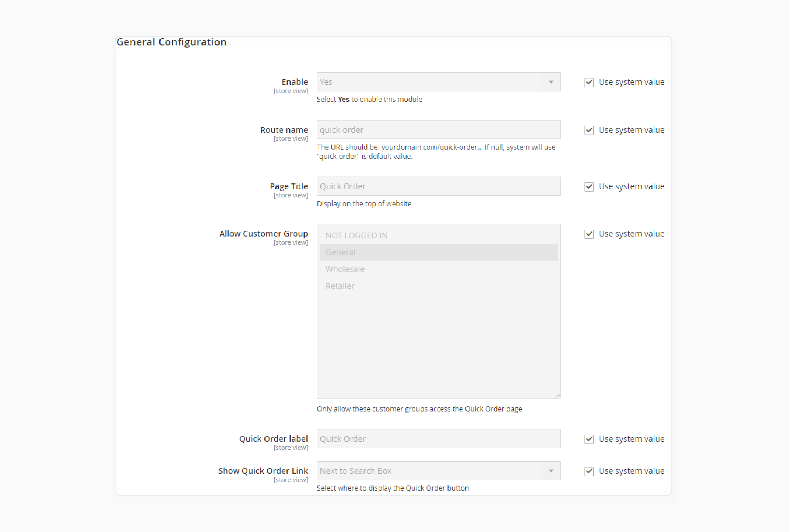Click the Route name input field
The image size is (789, 532).
pyautogui.click(x=438, y=129)
